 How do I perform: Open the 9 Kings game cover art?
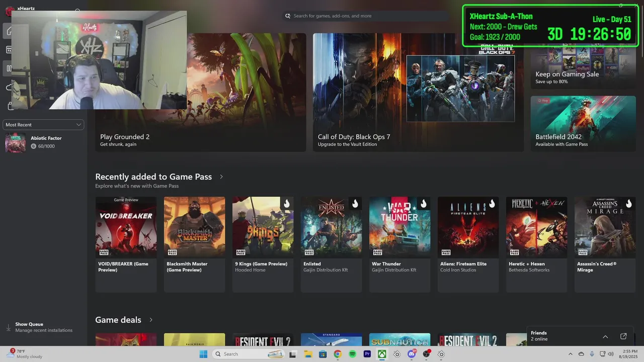click(x=263, y=227)
